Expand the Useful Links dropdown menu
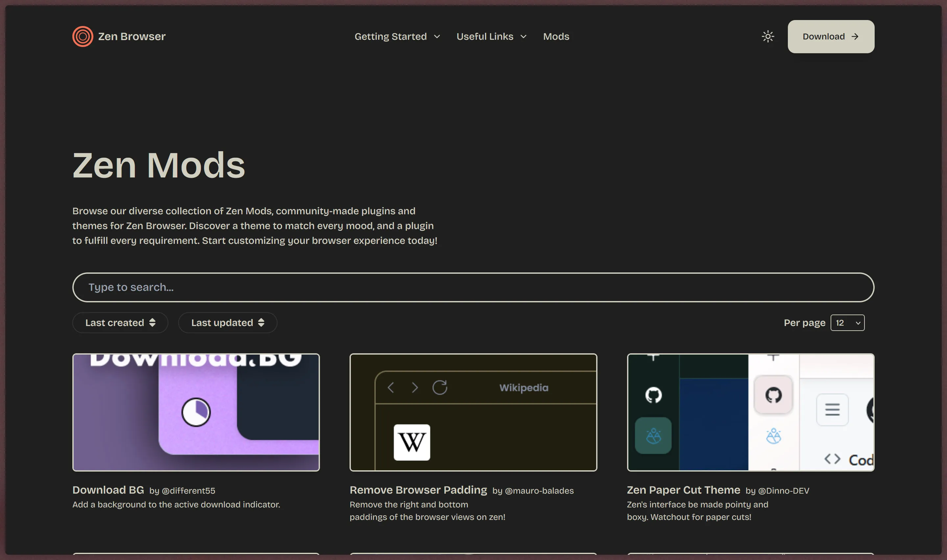947x560 pixels. point(485,36)
